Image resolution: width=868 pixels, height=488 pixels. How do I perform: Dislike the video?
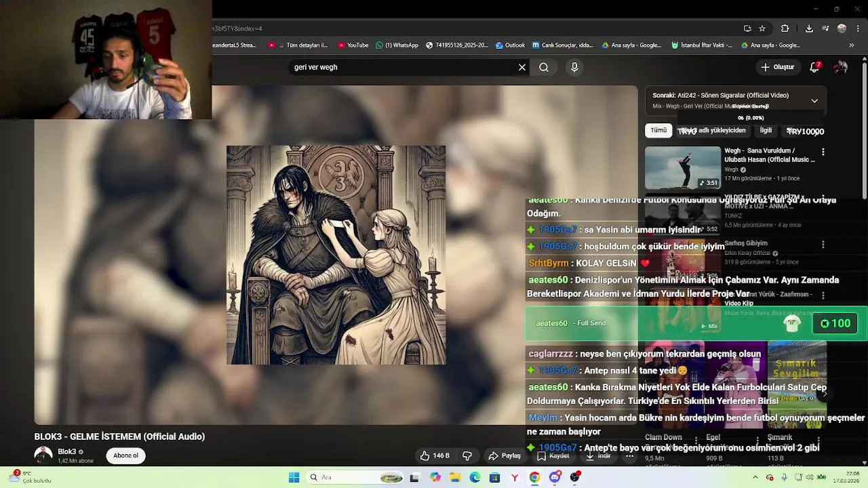[467, 455]
